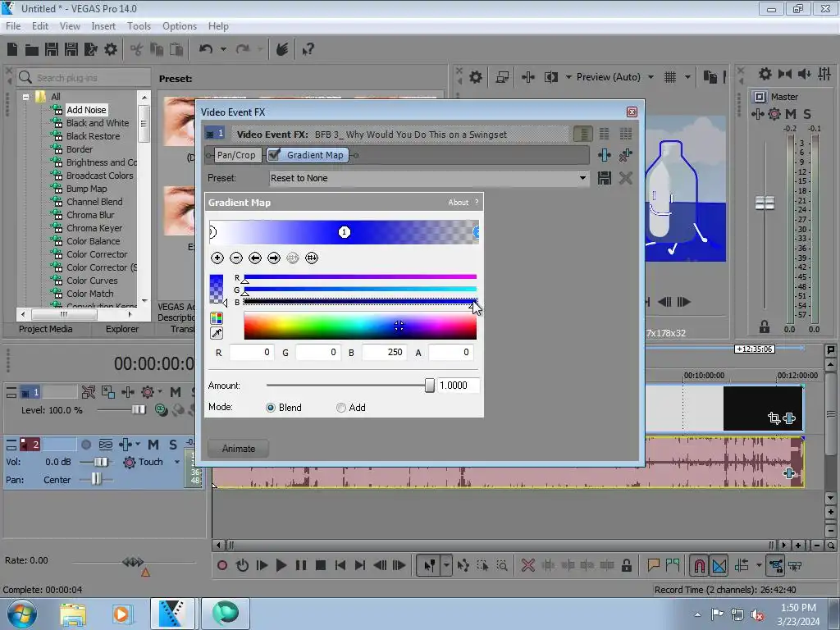The height and width of the screenshot is (630, 840).
Task: Click the Undo arrow
Action: [x=206, y=49]
